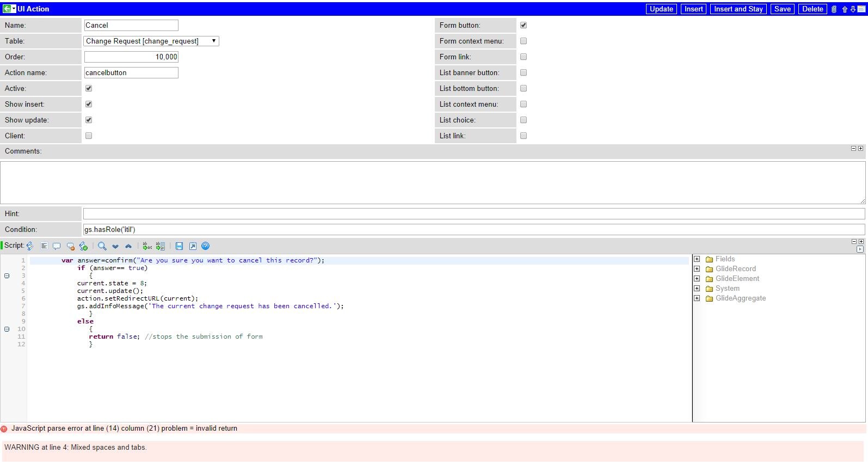Expand the Comments field with plus icon
The height and width of the screenshot is (465, 868).
coord(861,149)
